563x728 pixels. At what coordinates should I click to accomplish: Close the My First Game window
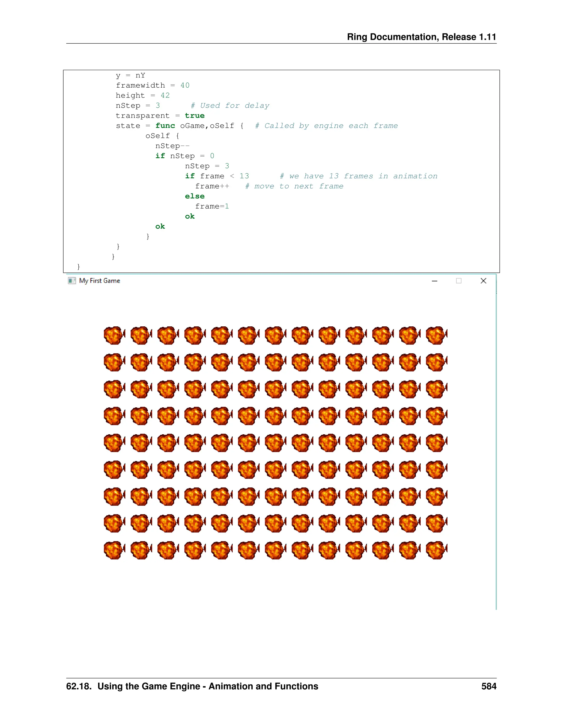(483, 281)
